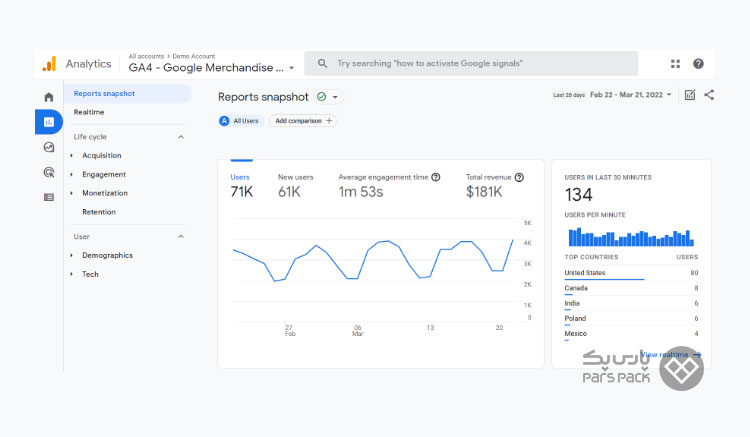Click help icon beside Average engagement time
The height and width of the screenshot is (437, 750).
436,177
